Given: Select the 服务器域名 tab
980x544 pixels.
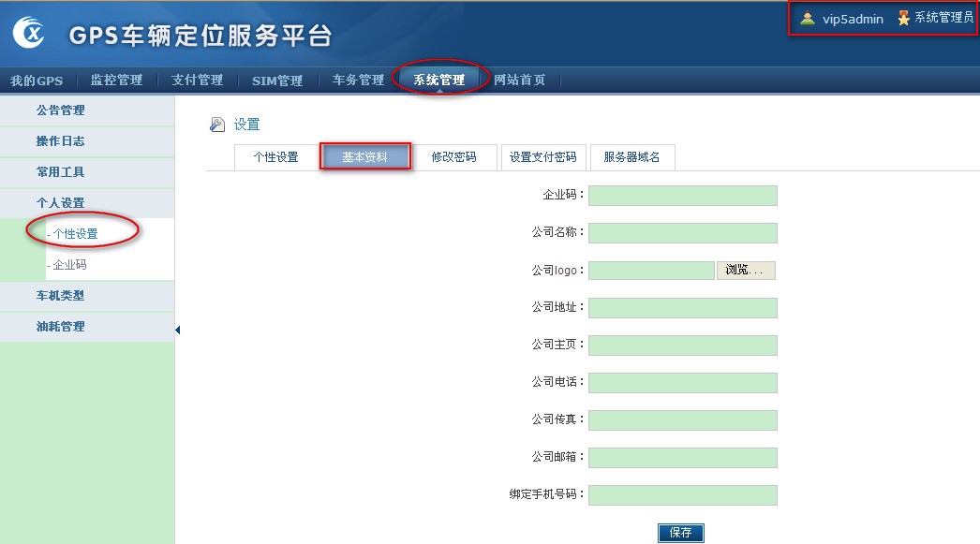Looking at the screenshot, I should tap(631, 157).
